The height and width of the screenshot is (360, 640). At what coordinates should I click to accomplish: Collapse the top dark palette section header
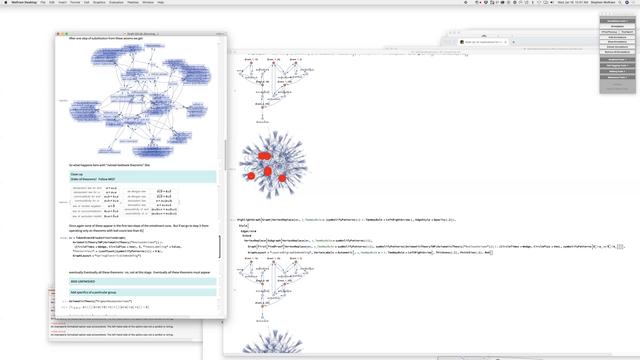pyautogui.click(x=617, y=21)
